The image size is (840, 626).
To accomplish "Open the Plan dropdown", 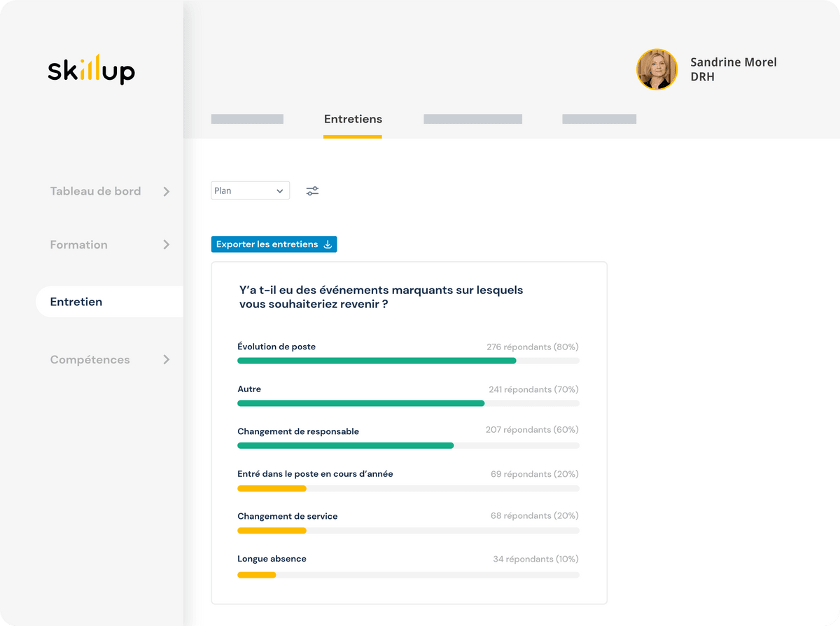I will [x=250, y=190].
